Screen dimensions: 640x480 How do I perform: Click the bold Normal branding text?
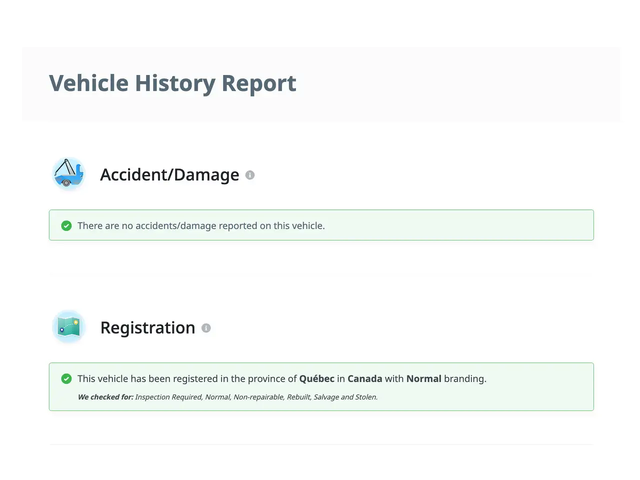(x=424, y=379)
